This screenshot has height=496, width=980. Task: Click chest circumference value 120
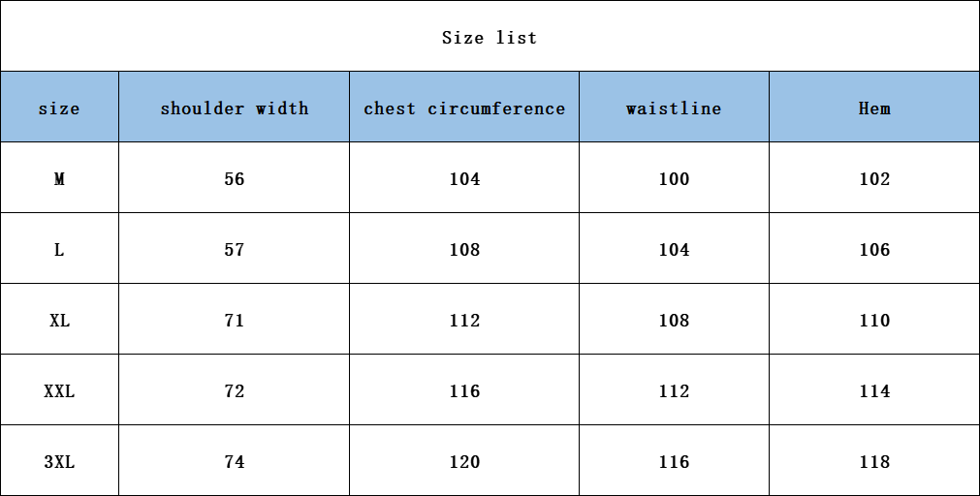click(464, 462)
